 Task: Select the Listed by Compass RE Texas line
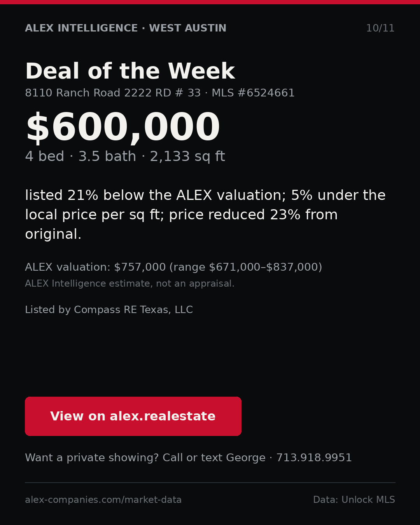point(109,310)
